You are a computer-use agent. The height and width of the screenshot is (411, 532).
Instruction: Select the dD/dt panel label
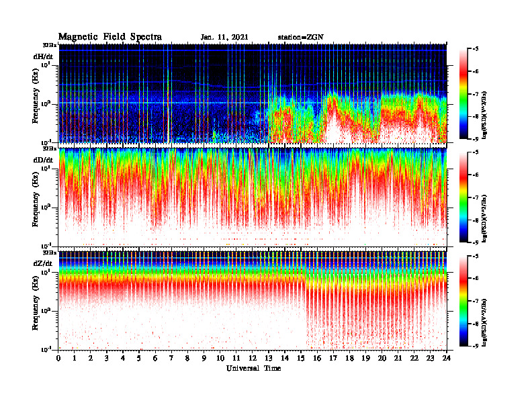tap(43, 160)
